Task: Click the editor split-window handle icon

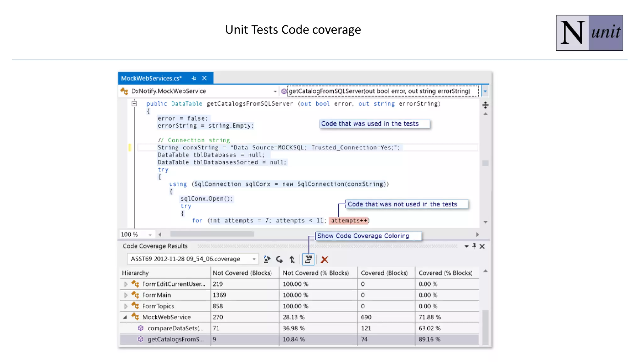Action: (x=485, y=105)
